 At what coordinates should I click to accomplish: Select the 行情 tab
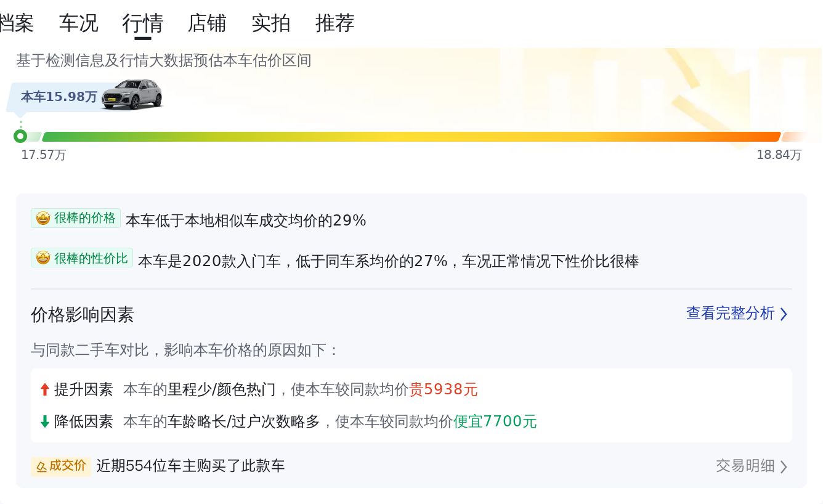pos(143,23)
